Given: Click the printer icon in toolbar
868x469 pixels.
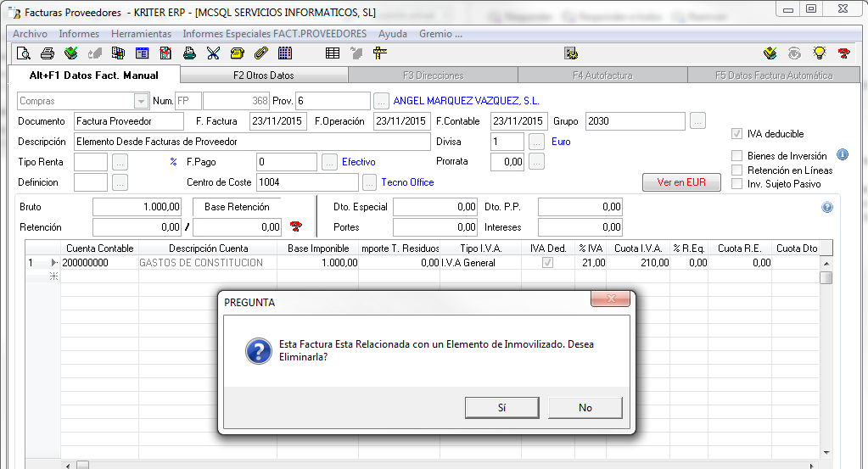Looking at the screenshot, I should click(48, 53).
